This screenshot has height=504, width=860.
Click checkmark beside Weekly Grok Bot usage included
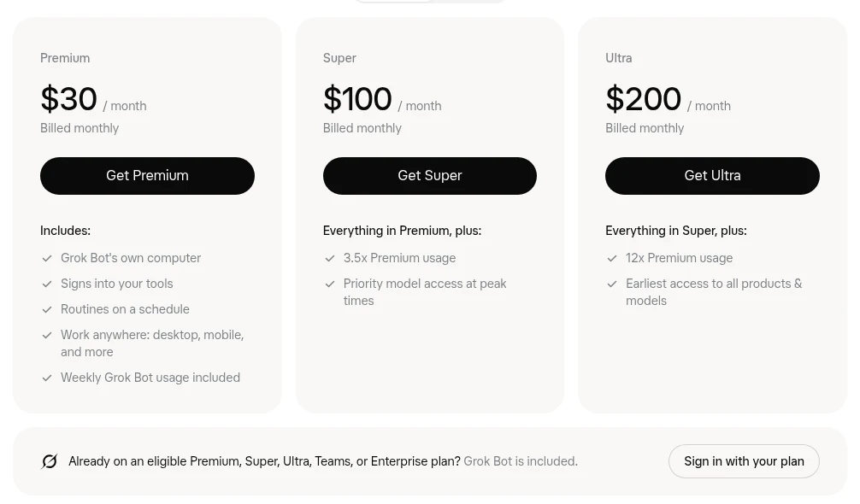(47, 378)
